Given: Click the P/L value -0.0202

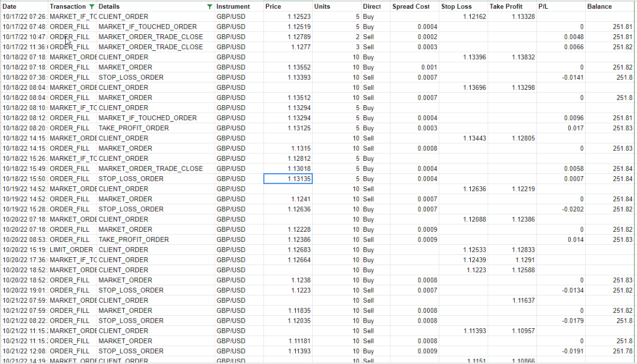Looking at the screenshot, I should (x=561, y=209).
